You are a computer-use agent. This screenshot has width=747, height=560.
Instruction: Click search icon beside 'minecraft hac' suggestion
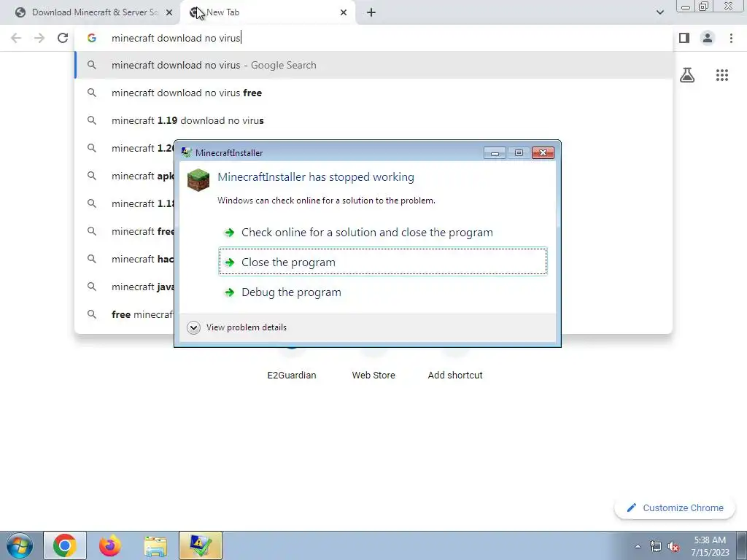point(91,259)
